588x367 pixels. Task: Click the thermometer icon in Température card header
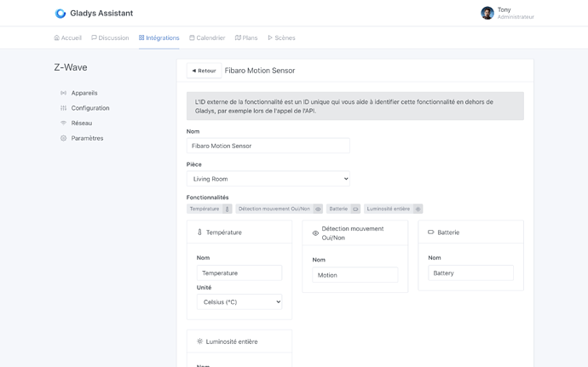click(x=200, y=232)
